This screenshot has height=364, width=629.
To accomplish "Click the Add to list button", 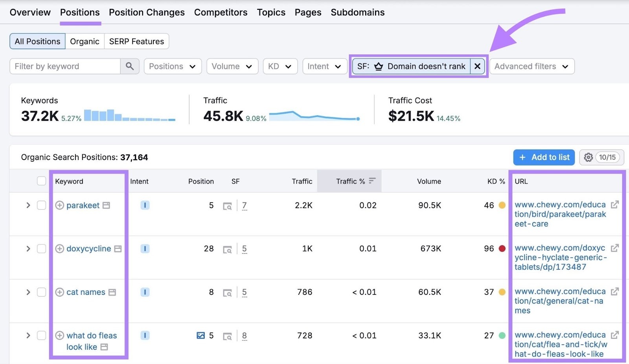I will [544, 157].
